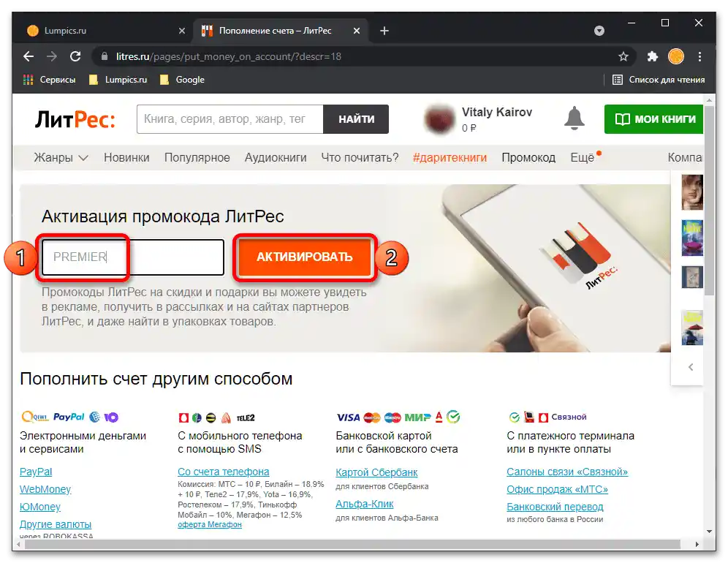Image resolution: width=728 pixels, height=563 pixels.
Task: Click the ЛитРес logo
Action: click(75, 119)
